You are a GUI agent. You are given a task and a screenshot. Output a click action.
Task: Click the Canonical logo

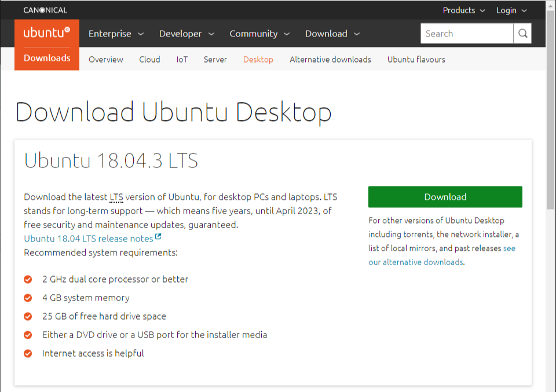click(x=45, y=10)
